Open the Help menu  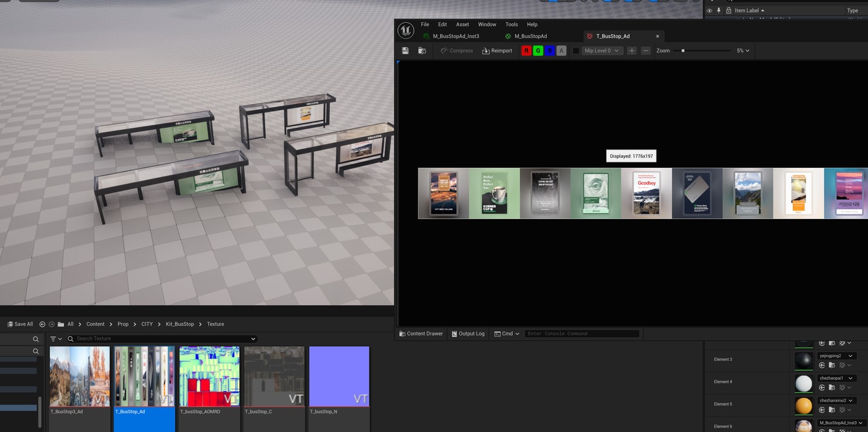[x=532, y=24]
